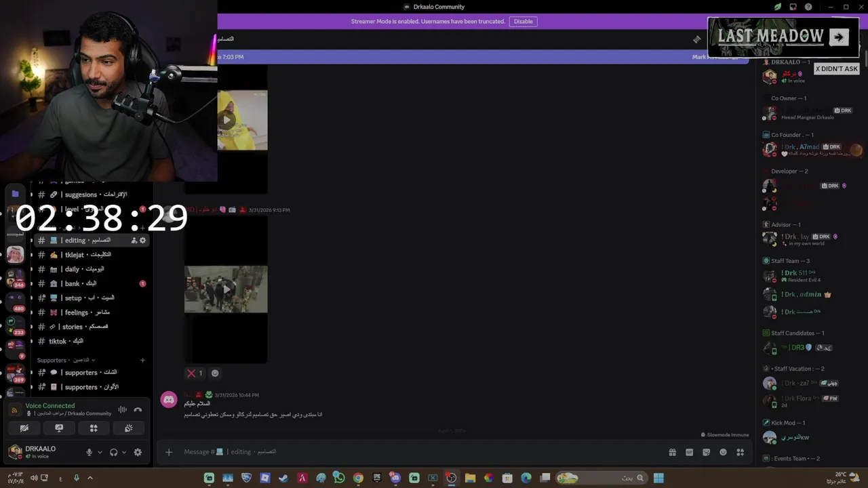This screenshot has width=868, height=488.
Task: Open headphone output options arrow
Action: coord(123,452)
